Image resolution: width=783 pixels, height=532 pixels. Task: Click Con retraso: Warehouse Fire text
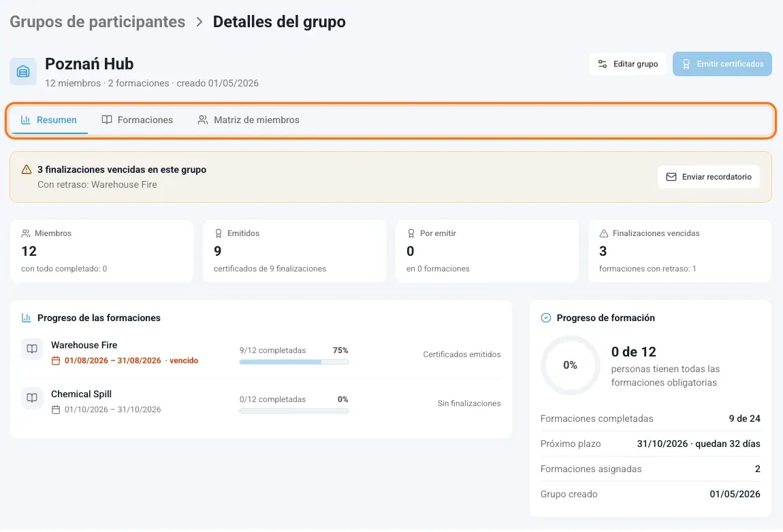tap(97, 184)
